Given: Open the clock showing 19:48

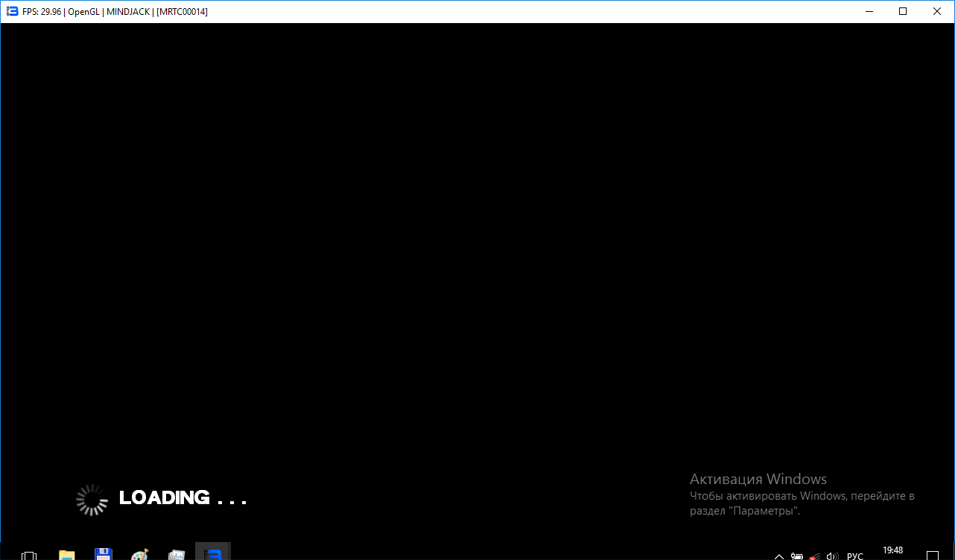Looking at the screenshot, I should [x=892, y=552].
